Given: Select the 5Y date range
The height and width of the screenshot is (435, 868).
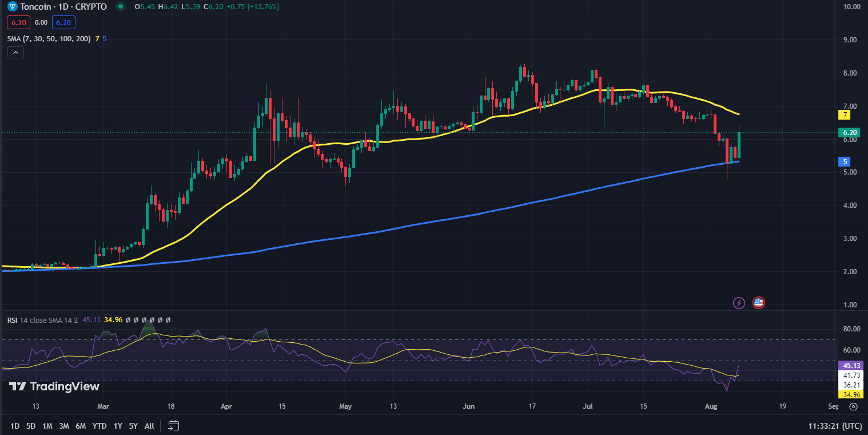Looking at the screenshot, I should click(x=133, y=426).
